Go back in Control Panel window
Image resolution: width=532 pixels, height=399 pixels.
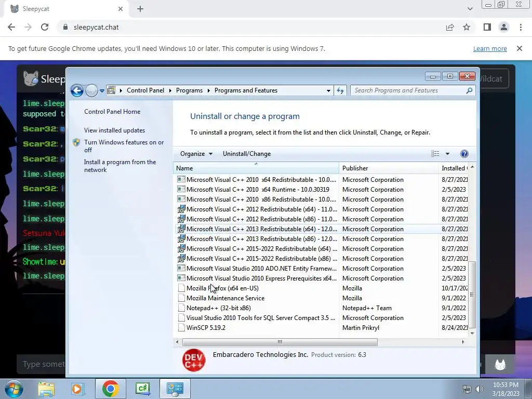pyautogui.click(x=77, y=90)
